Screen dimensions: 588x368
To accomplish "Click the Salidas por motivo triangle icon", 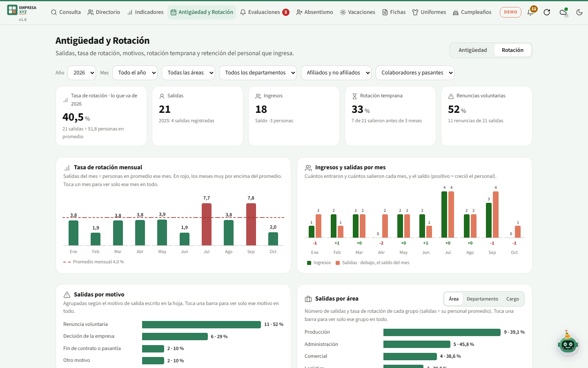I will point(67,295).
